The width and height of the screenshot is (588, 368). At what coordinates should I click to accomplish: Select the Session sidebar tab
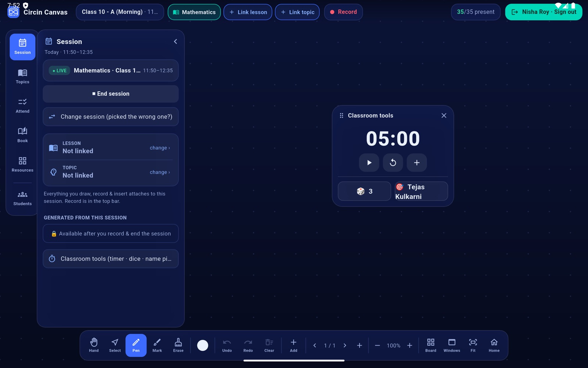click(22, 47)
